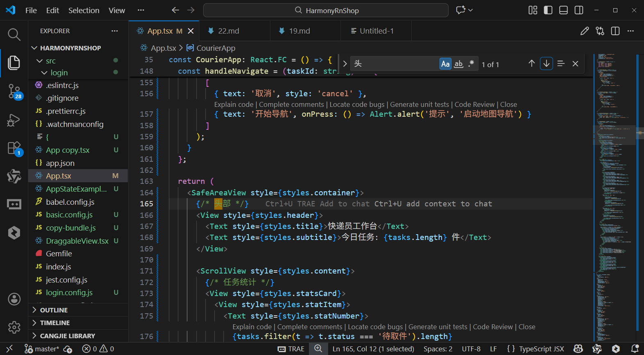Close the App.tsx tab
The image size is (644, 355).
click(x=190, y=31)
